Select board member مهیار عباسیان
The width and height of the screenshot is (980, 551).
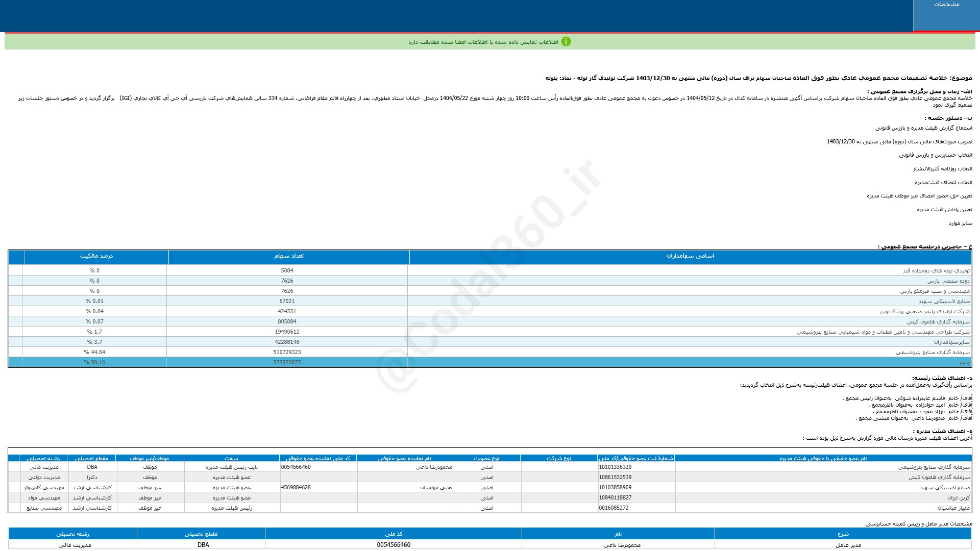pos(953,508)
